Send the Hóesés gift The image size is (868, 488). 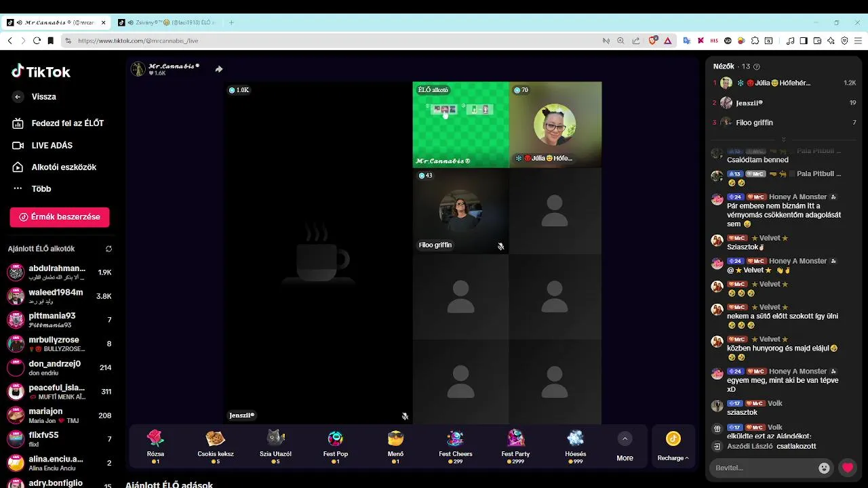(576, 446)
